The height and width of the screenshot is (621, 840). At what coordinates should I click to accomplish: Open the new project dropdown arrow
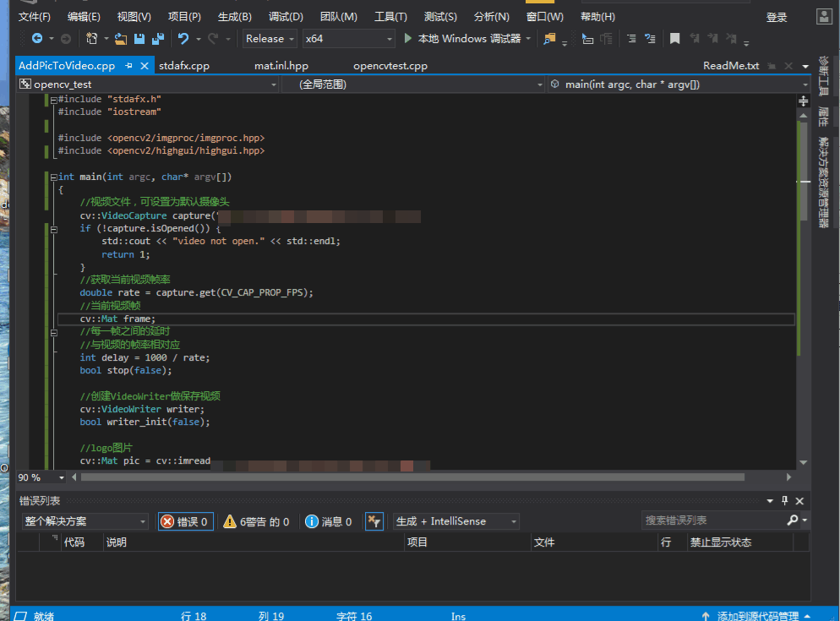[x=106, y=39]
